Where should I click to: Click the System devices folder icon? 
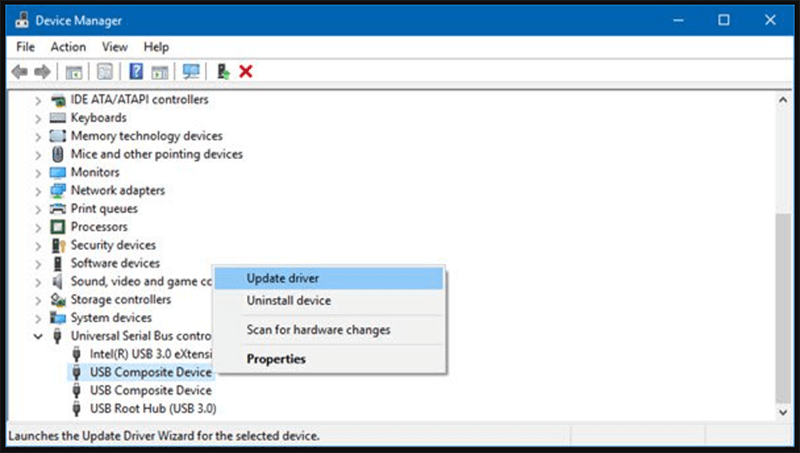[x=58, y=318]
